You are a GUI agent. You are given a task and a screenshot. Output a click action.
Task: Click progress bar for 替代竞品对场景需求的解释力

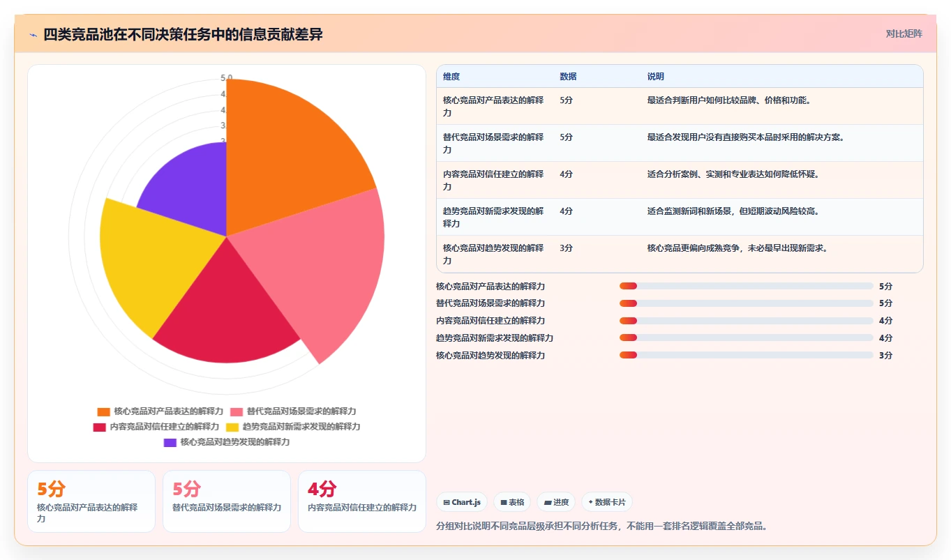(746, 303)
